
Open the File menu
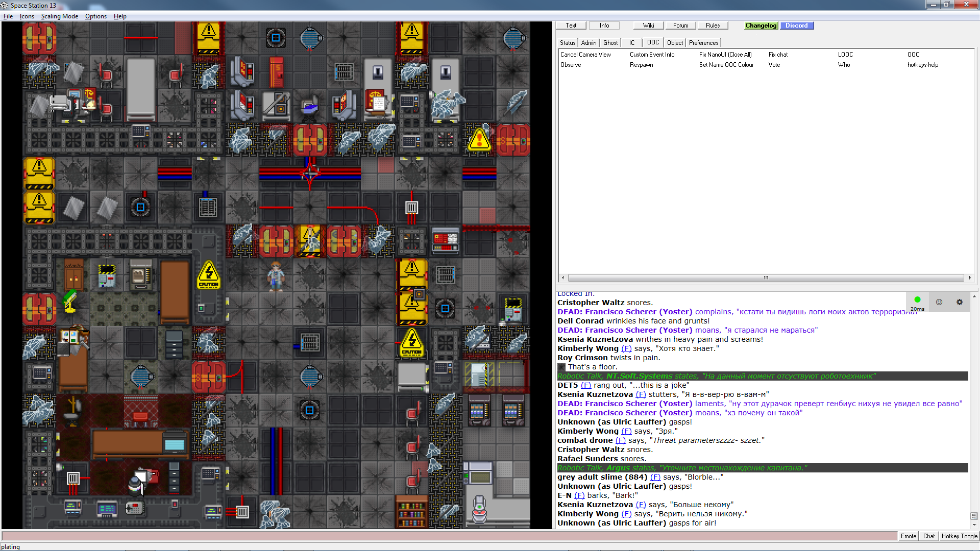coord(8,16)
